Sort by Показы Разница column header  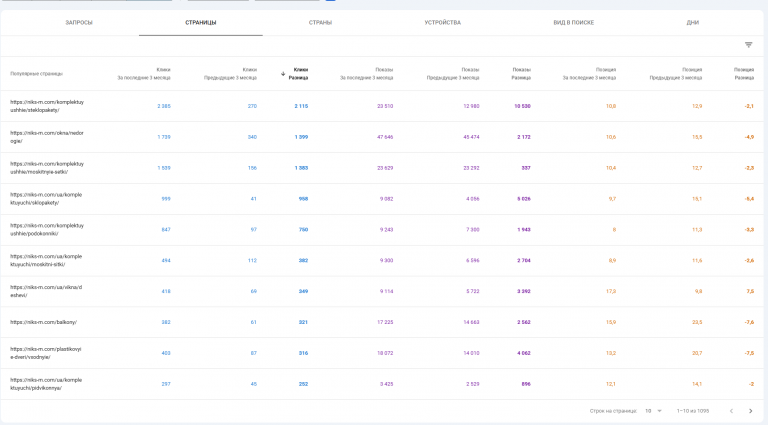[521, 73]
